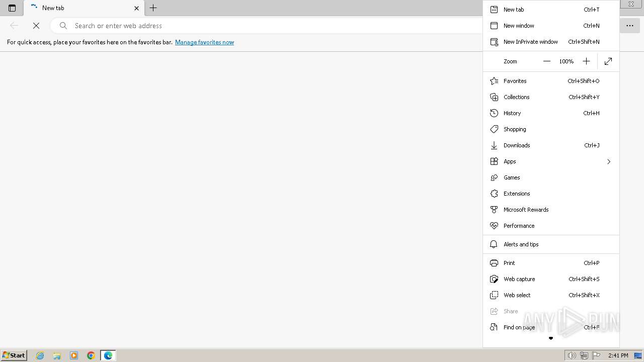Open Extensions menu entry
Viewport: 644px width, 362px height.
click(x=551, y=194)
